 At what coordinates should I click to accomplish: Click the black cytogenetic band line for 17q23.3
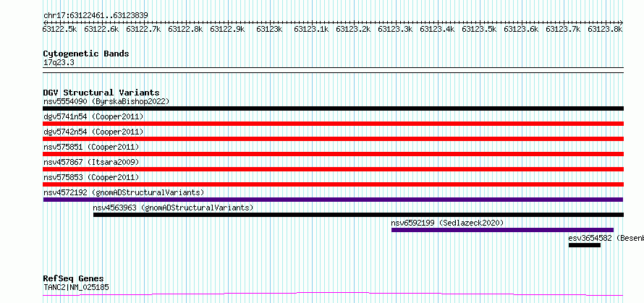coord(334,70)
